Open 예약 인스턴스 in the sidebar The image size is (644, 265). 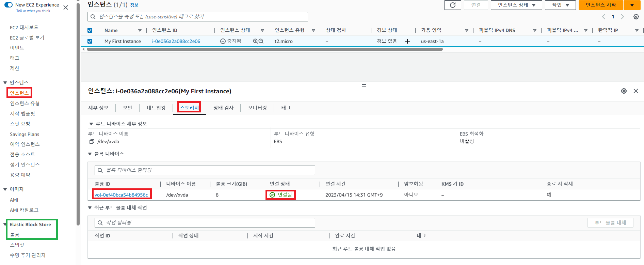pos(25,144)
